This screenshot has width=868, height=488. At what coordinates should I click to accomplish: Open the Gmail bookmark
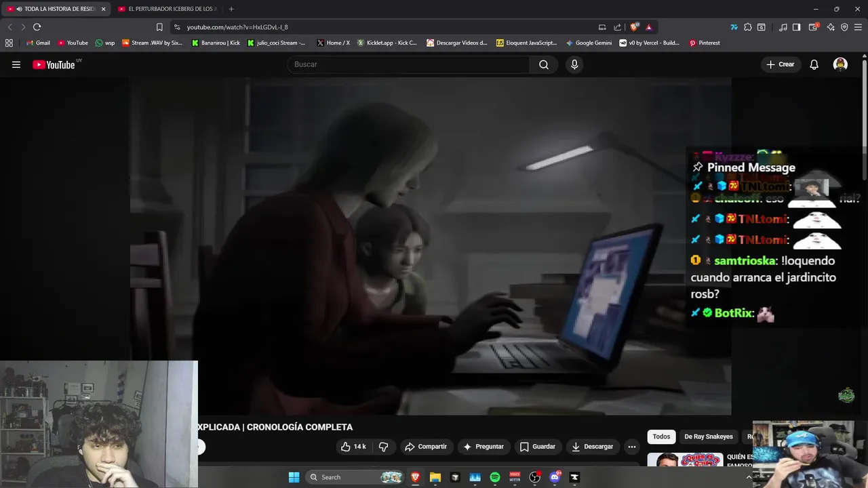pos(38,43)
